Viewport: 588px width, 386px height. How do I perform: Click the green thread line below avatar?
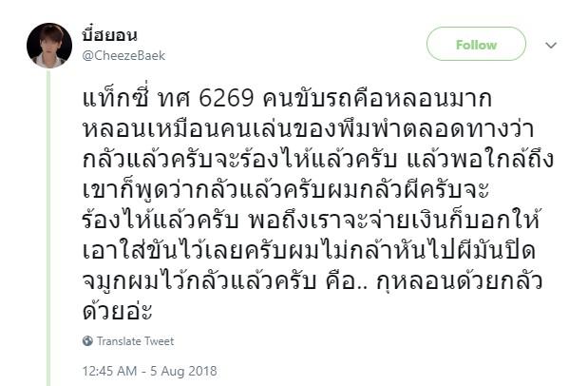pyautogui.click(x=48, y=227)
